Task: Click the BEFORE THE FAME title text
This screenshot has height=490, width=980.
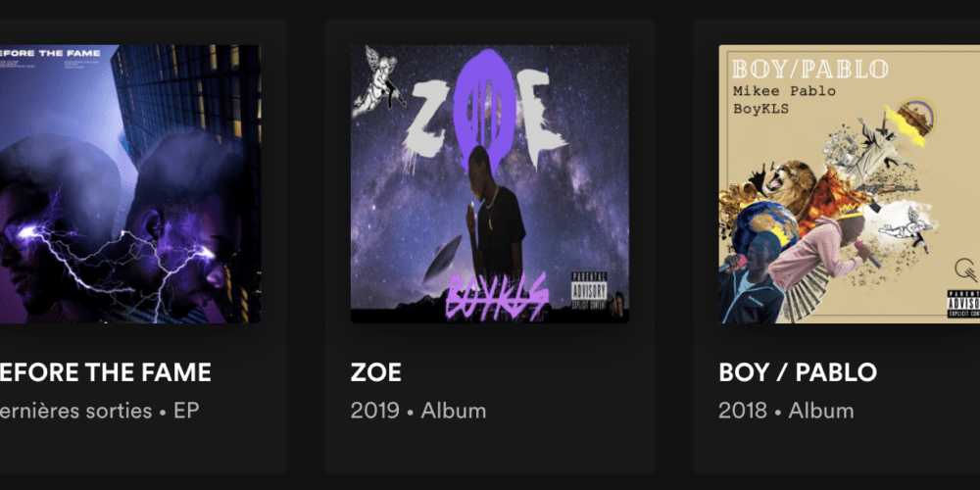Action: [x=106, y=372]
